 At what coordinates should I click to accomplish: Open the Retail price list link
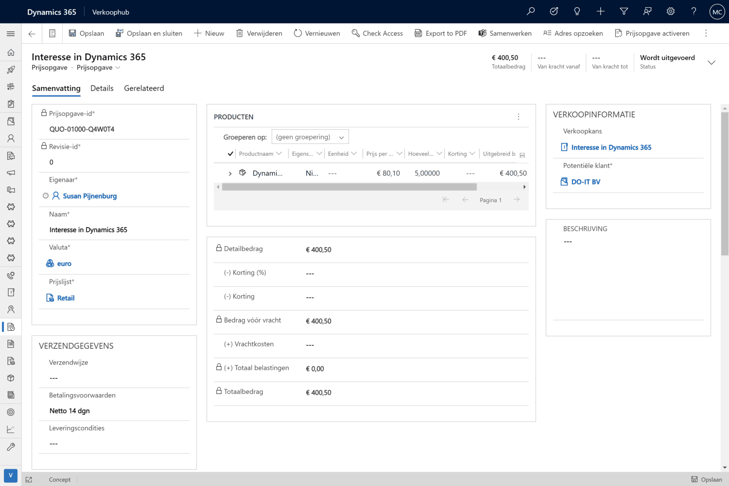pos(66,298)
